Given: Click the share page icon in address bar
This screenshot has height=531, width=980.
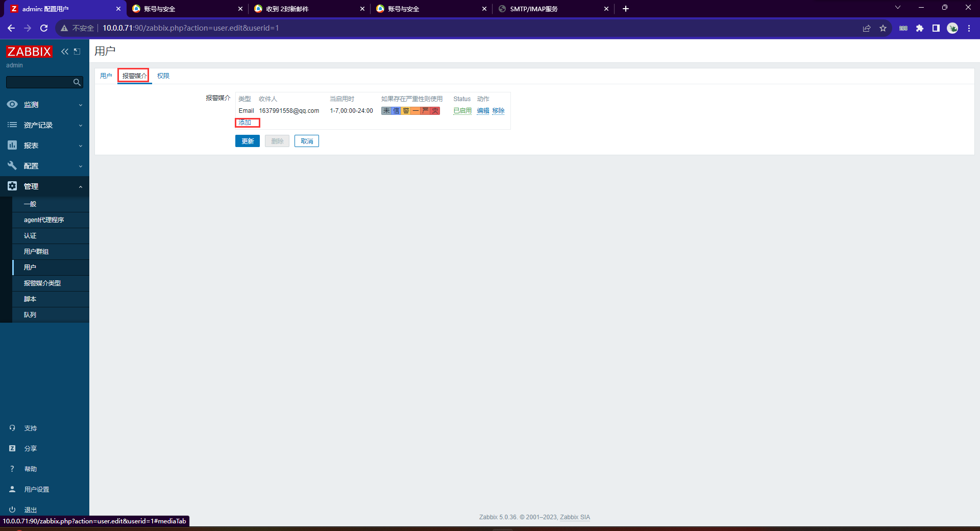Looking at the screenshot, I should 867,28.
